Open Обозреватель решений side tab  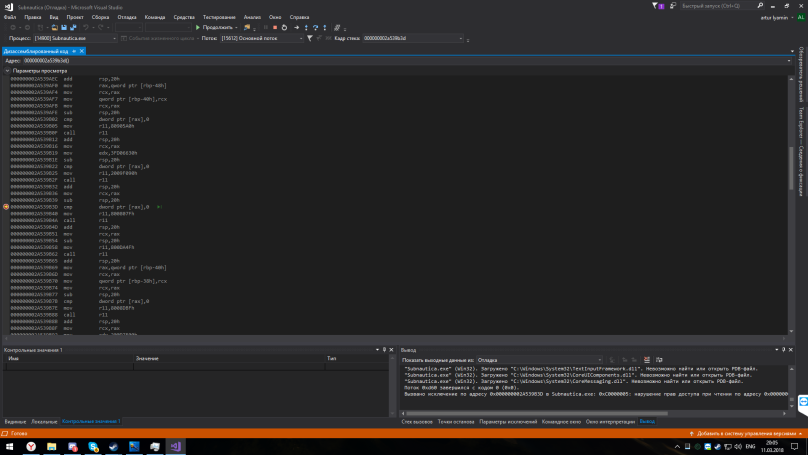click(801, 75)
